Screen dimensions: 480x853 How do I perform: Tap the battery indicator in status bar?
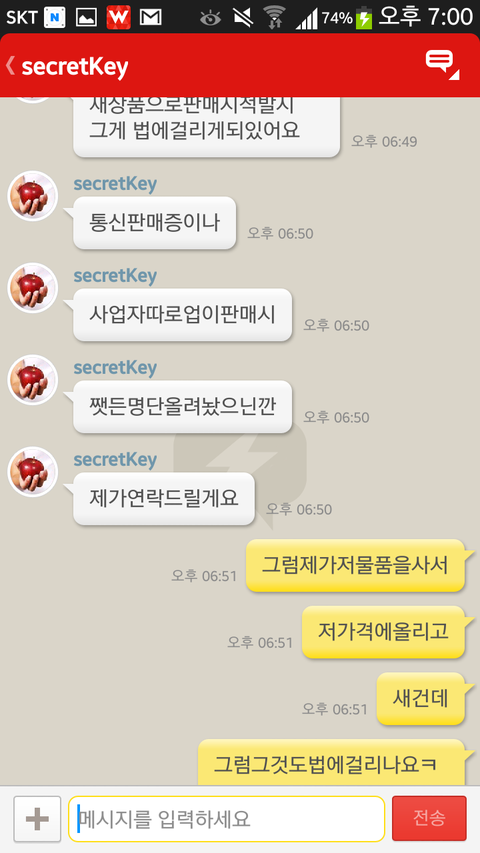(364, 18)
